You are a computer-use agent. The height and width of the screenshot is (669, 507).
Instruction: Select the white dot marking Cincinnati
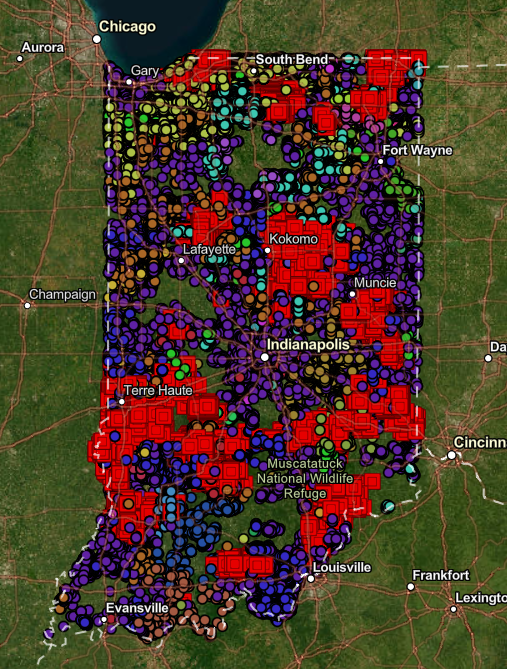tap(452, 455)
